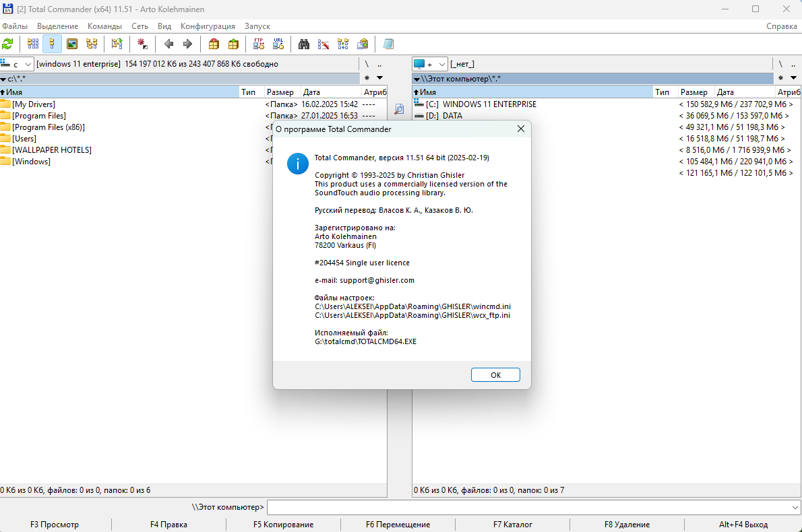Open the URL new connection icon
The height and width of the screenshot is (532, 802).
[278, 44]
